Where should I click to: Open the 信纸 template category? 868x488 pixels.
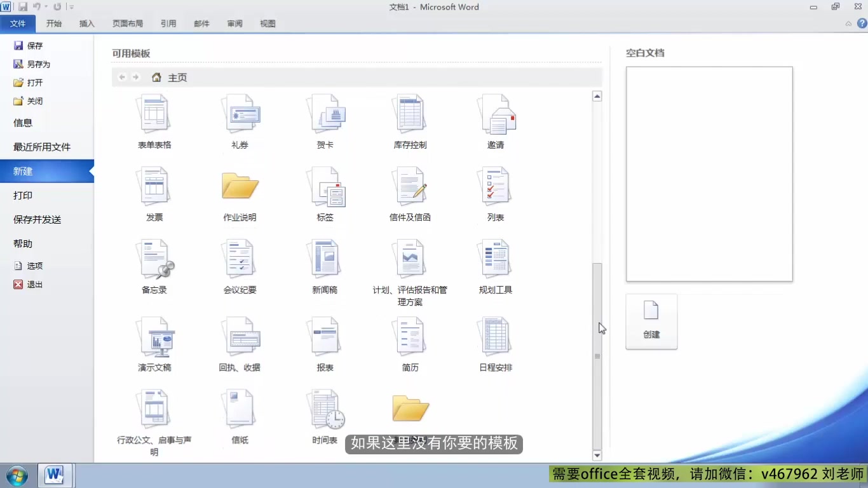point(240,417)
